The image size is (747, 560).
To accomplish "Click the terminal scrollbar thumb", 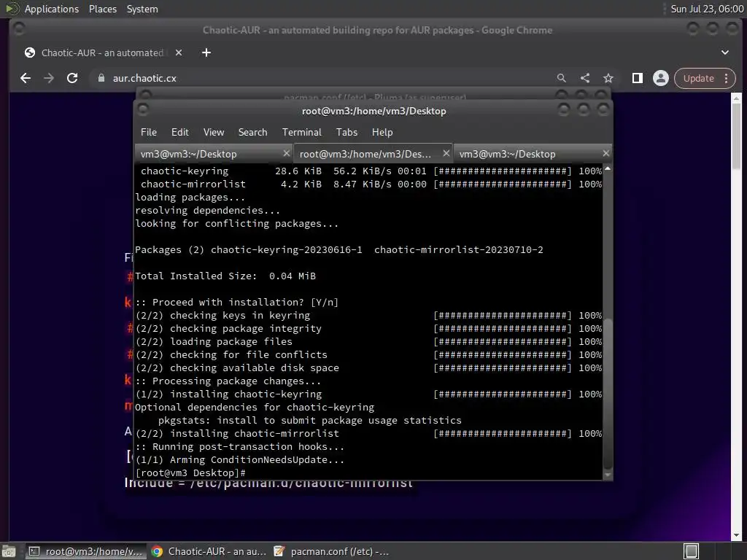I will coord(608,394).
